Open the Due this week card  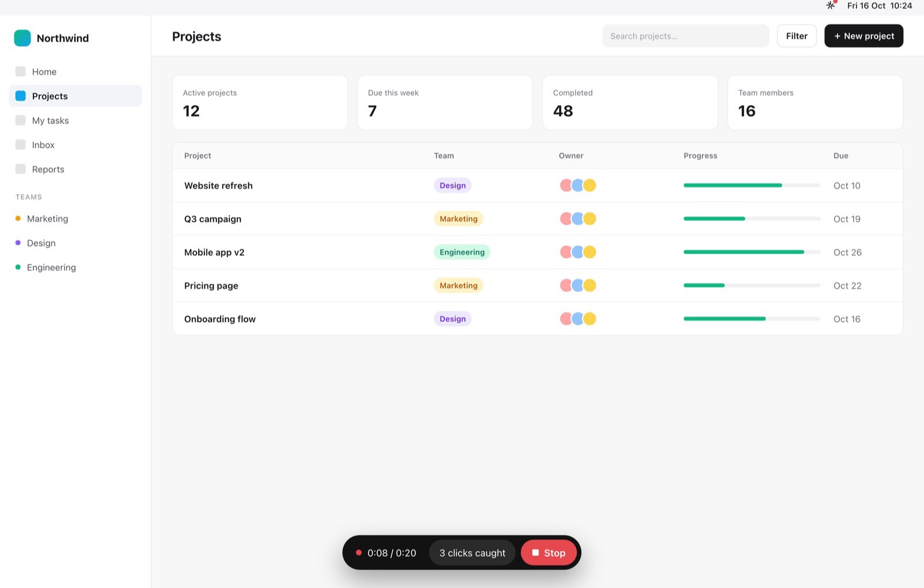[445, 102]
